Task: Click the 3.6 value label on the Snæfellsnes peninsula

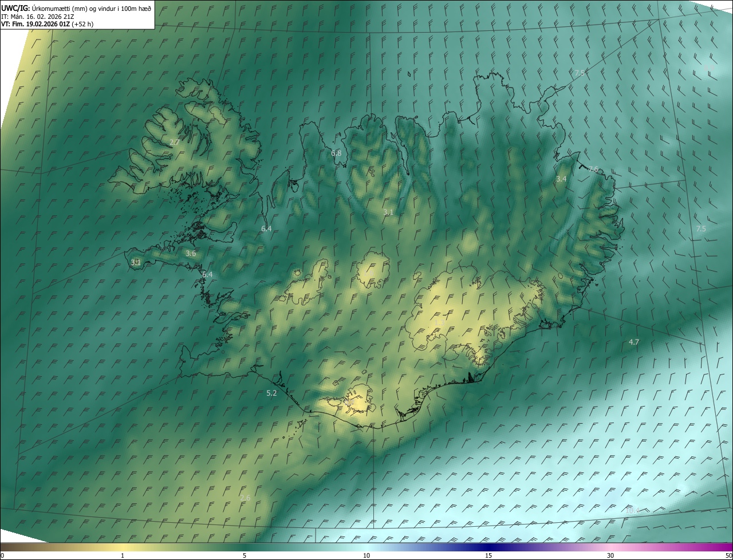Action: tap(191, 253)
